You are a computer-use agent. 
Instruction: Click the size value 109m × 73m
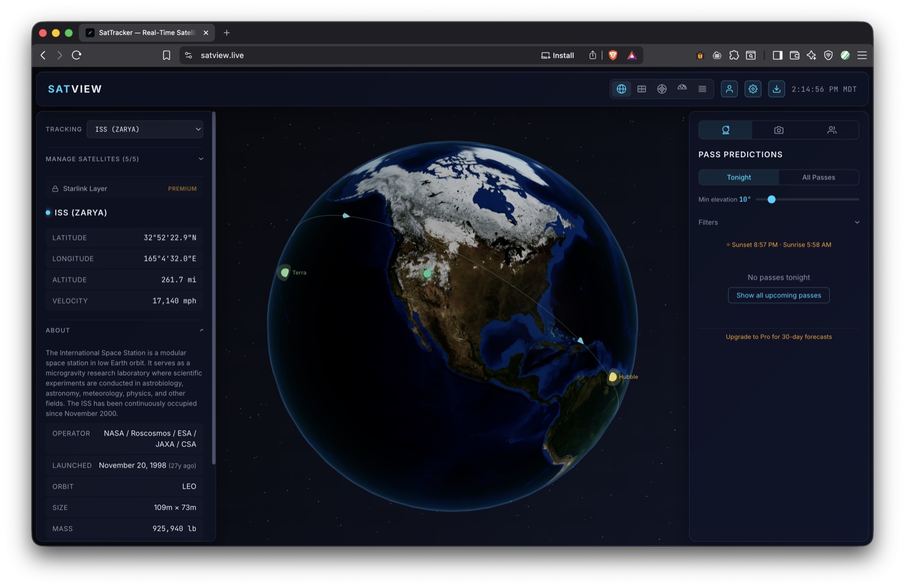tap(175, 508)
